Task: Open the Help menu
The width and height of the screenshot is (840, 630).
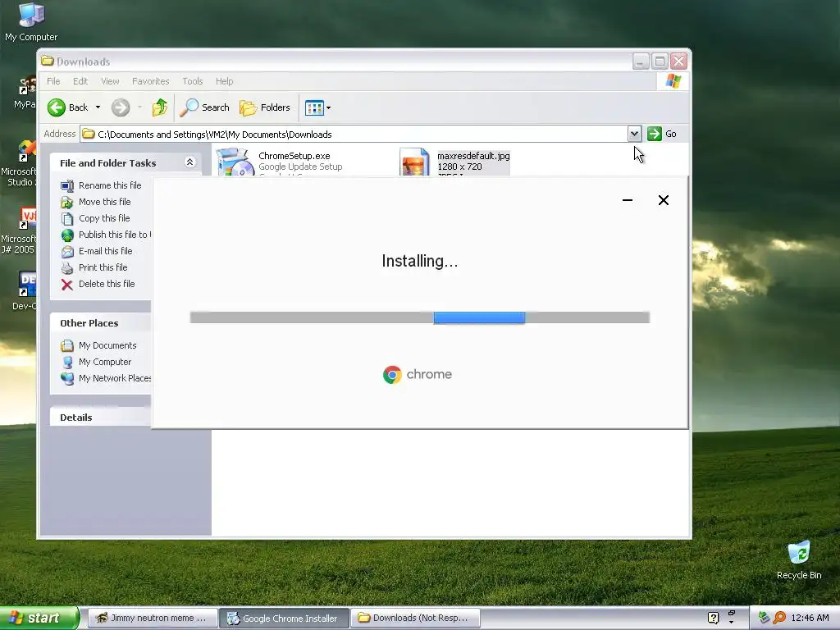Action: (x=224, y=81)
